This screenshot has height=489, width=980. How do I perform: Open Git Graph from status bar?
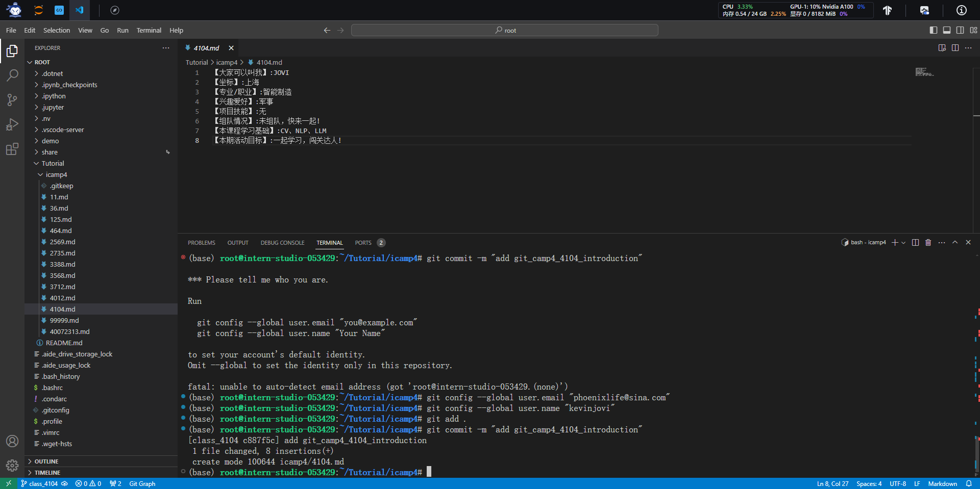[x=142, y=484]
